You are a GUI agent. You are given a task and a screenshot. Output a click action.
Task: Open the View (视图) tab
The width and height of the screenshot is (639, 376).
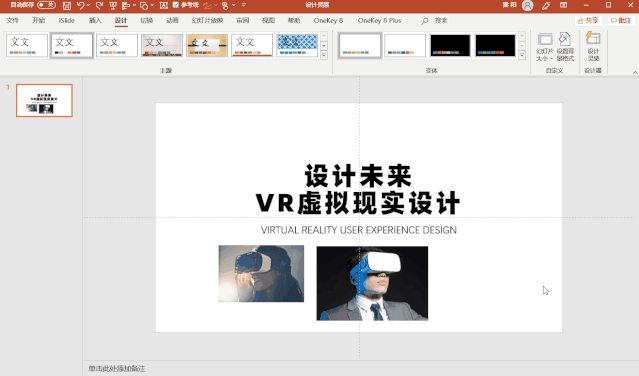click(x=268, y=20)
